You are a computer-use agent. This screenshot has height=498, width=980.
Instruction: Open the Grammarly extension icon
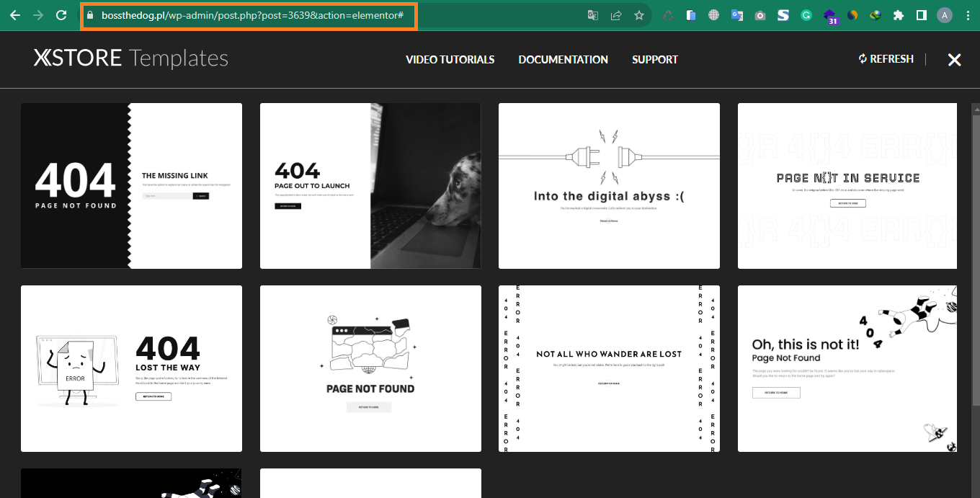coord(806,15)
